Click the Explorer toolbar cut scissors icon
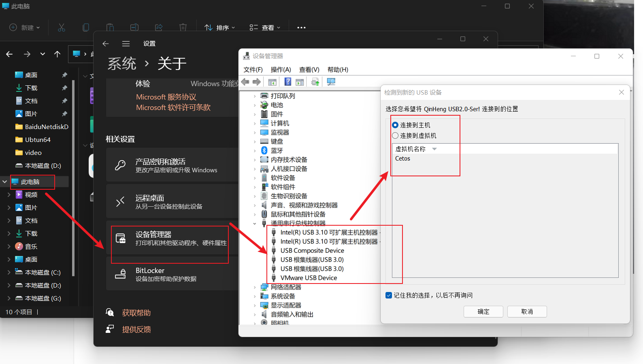Viewport: 643px width, 364px height. 62,28
